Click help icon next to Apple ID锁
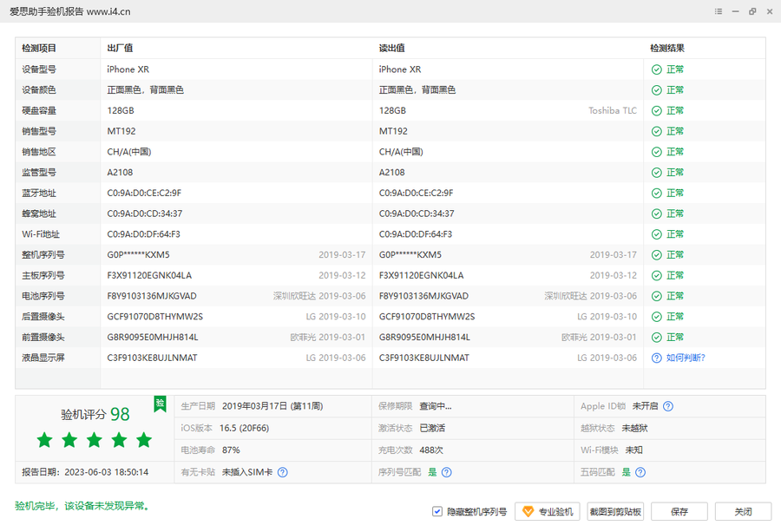The height and width of the screenshot is (532, 781). coord(667,406)
